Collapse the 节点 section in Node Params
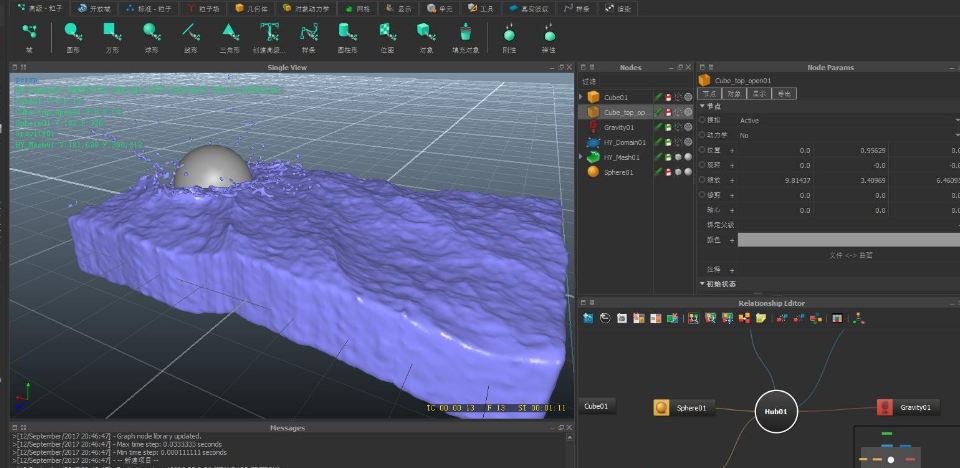Screen dimensions: 960x468 (x=702, y=106)
